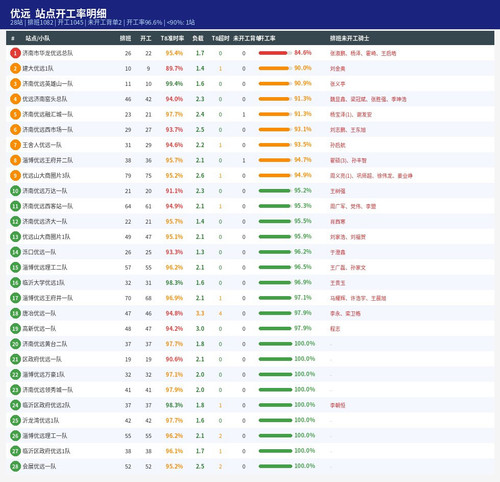Image resolution: width=500 pixels, height=482 pixels.
Task: Click the 站点开工率明细 page title
Action: (71, 13)
